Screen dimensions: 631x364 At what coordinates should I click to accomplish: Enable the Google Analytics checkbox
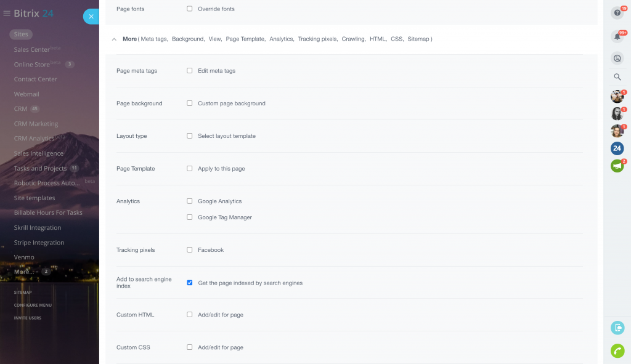click(190, 201)
